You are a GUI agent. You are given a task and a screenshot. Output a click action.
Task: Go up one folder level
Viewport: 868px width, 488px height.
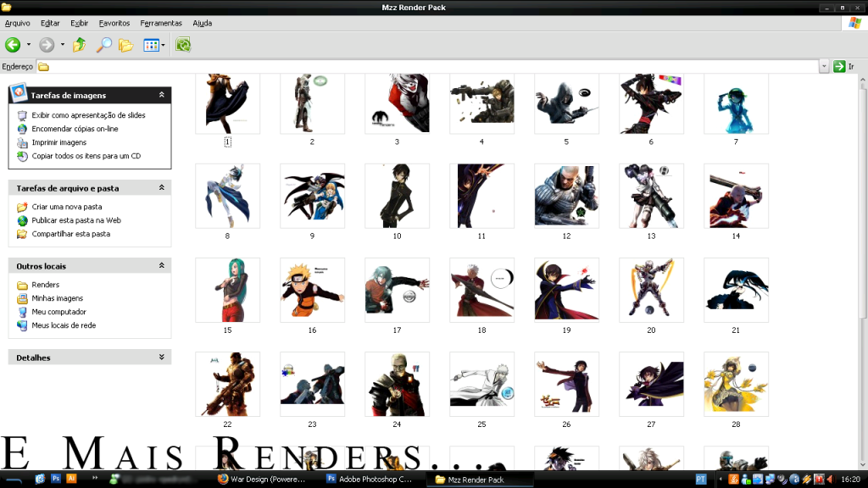click(79, 45)
